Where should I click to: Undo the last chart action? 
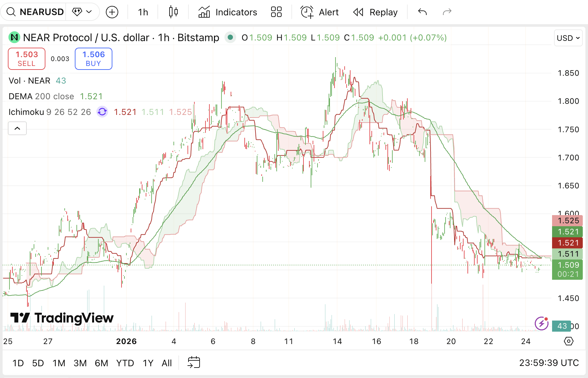pyautogui.click(x=422, y=12)
